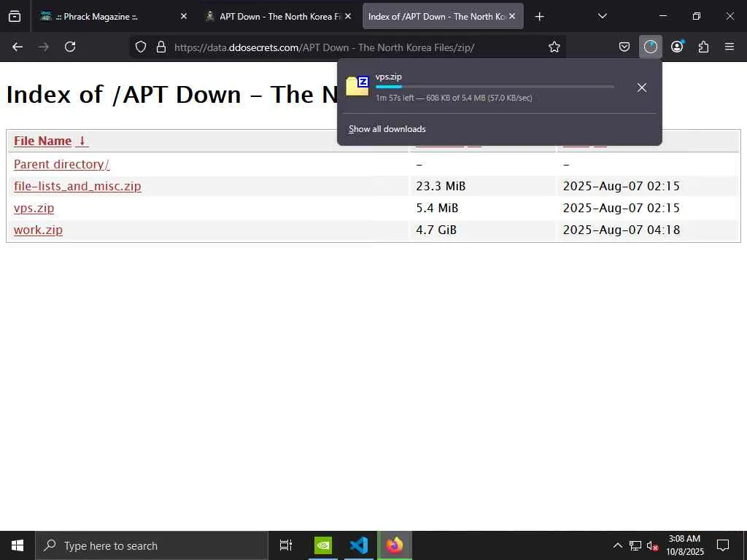
Task: Sort the listing by File Name
Action: tap(42, 141)
